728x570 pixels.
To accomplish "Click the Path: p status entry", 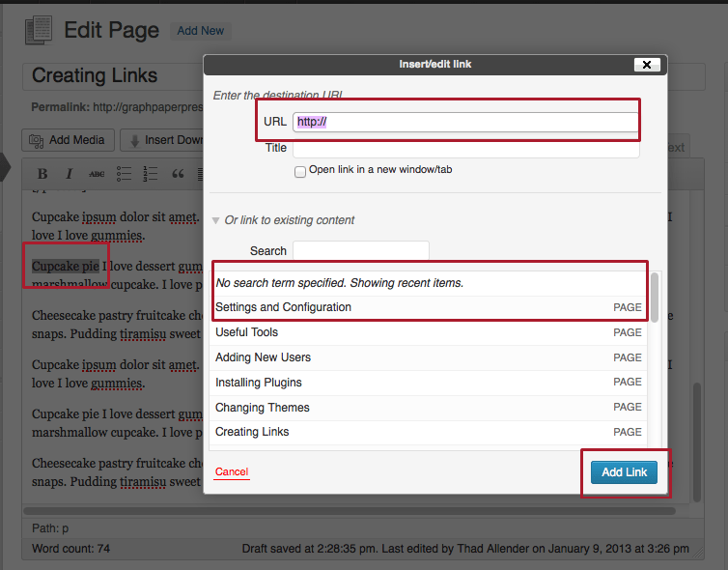I will pyautogui.click(x=50, y=528).
